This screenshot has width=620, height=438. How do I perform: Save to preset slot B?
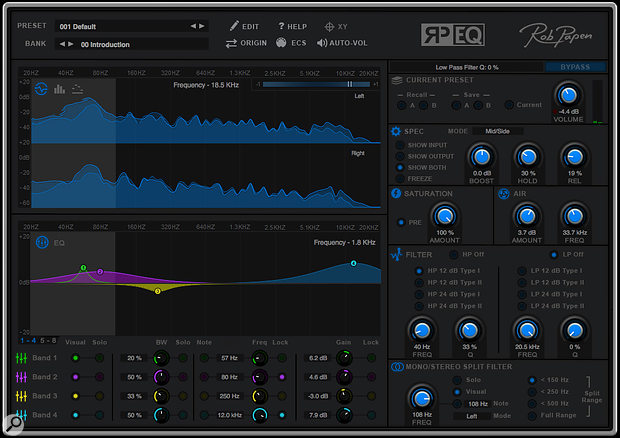pos(478,106)
